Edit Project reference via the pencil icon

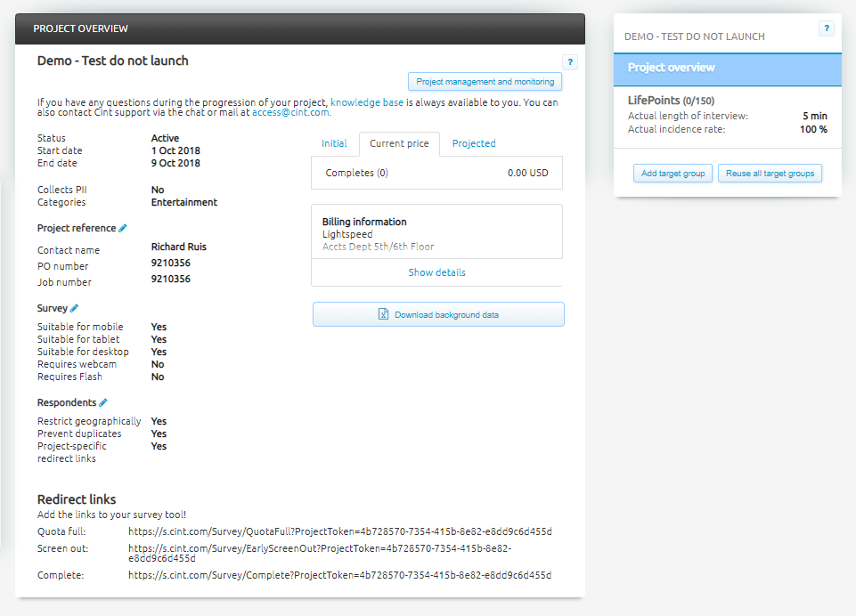123,229
